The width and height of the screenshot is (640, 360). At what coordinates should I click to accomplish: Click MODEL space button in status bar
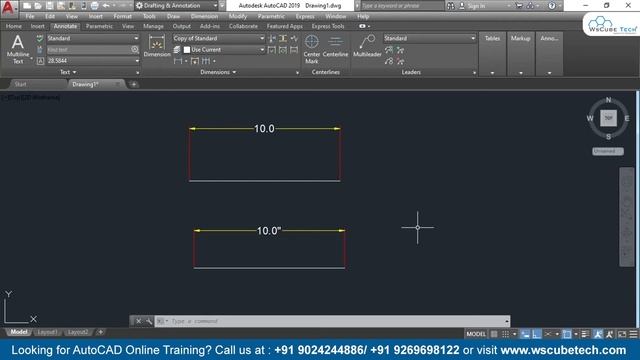pos(476,334)
